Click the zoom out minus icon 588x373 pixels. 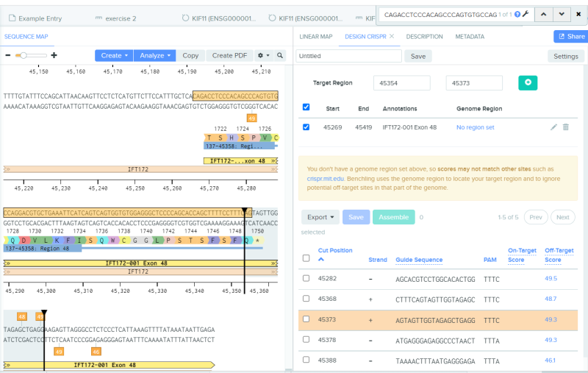8,55
